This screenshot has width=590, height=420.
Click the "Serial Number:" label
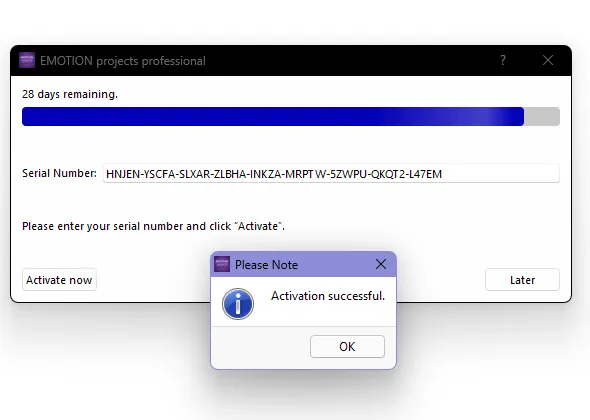[59, 173]
